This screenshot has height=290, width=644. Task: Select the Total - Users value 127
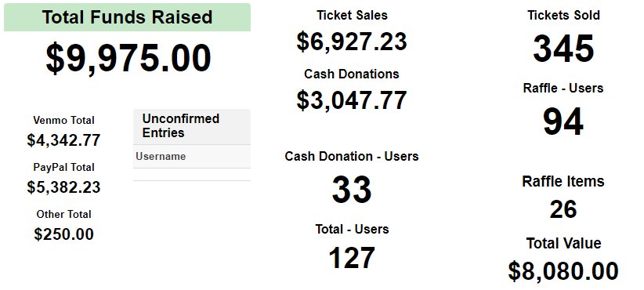352,258
